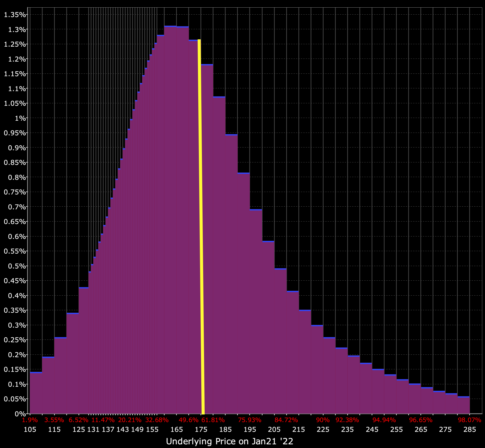Viewport: 485px width, 448px height.
Task: Click the tallest histogram bar left of 165
Action: click(x=170, y=220)
